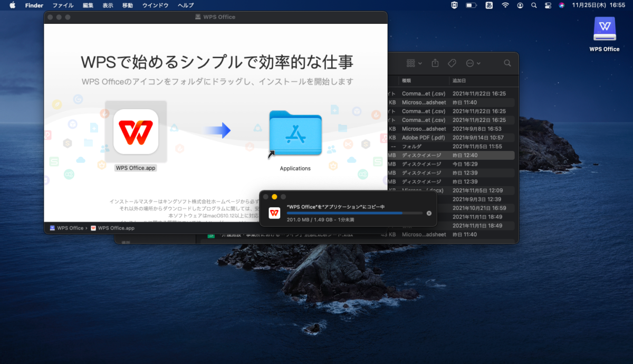Click the Share icon in Finder toolbar
The height and width of the screenshot is (364, 633).
[x=435, y=63]
